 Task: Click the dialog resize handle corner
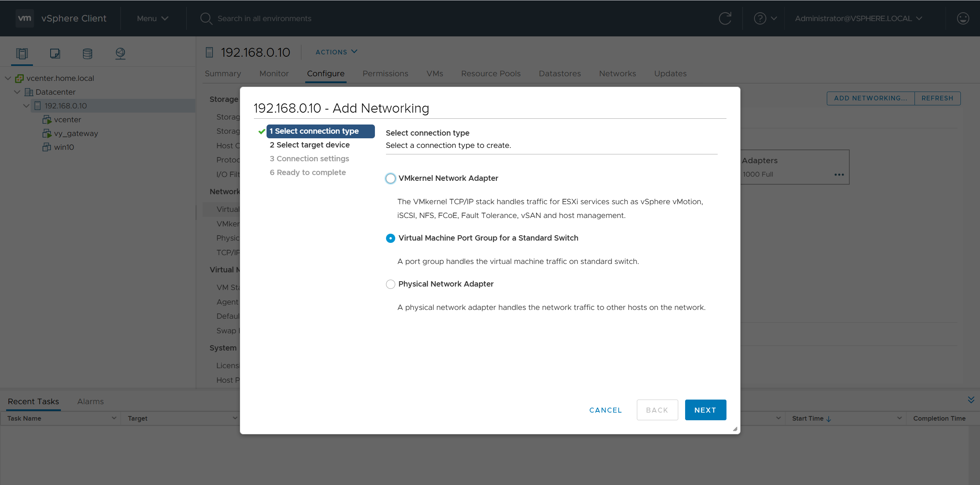coord(735,429)
